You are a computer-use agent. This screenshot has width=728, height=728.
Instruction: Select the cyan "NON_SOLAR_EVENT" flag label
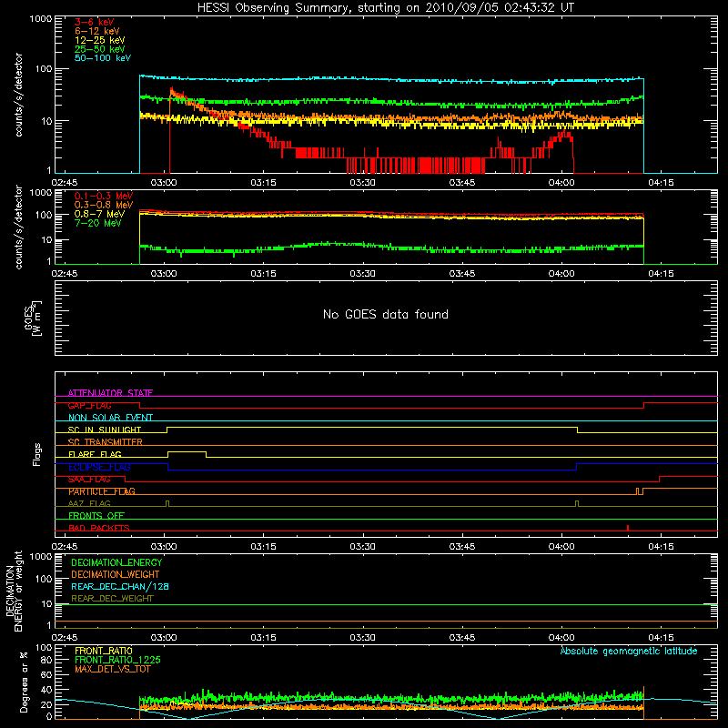110,418
